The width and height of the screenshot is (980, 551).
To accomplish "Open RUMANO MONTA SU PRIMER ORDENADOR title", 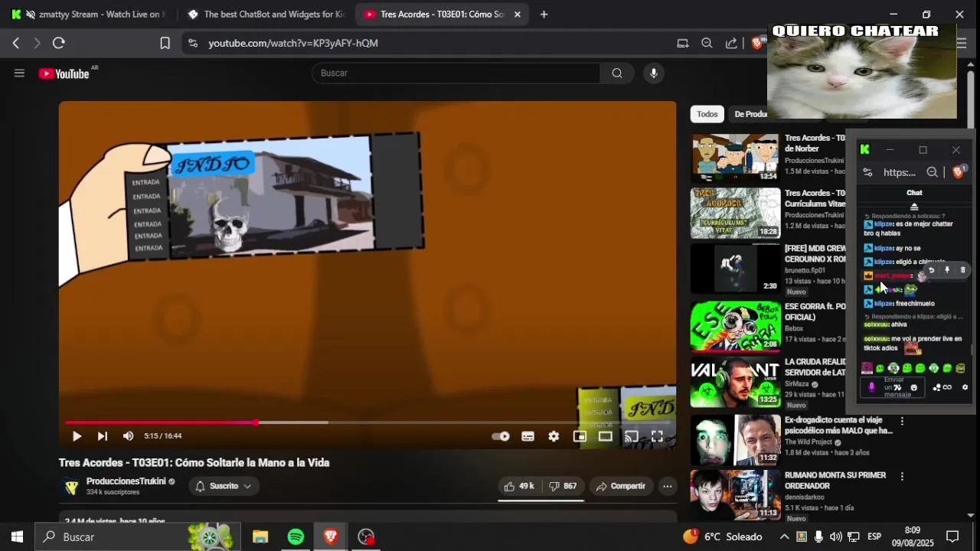I will coord(835,481).
